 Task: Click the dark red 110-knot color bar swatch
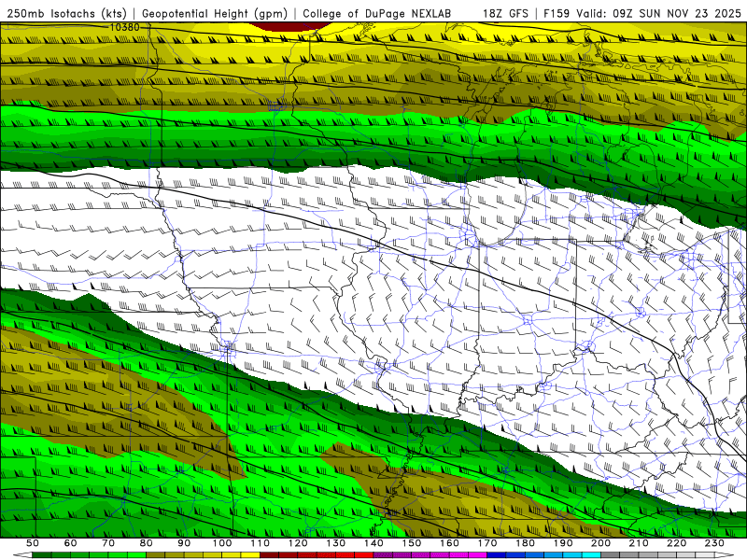pos(270,555)
